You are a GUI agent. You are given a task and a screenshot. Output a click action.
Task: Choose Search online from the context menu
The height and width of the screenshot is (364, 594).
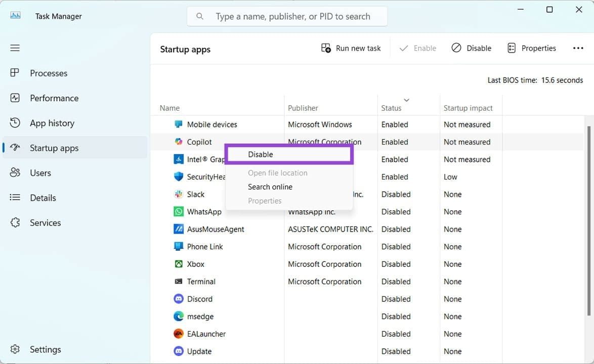(x=270, y=187)
